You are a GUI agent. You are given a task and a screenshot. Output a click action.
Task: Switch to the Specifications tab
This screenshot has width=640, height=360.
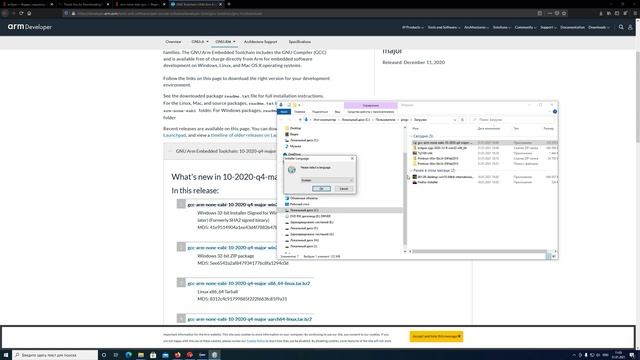(300, 42)
